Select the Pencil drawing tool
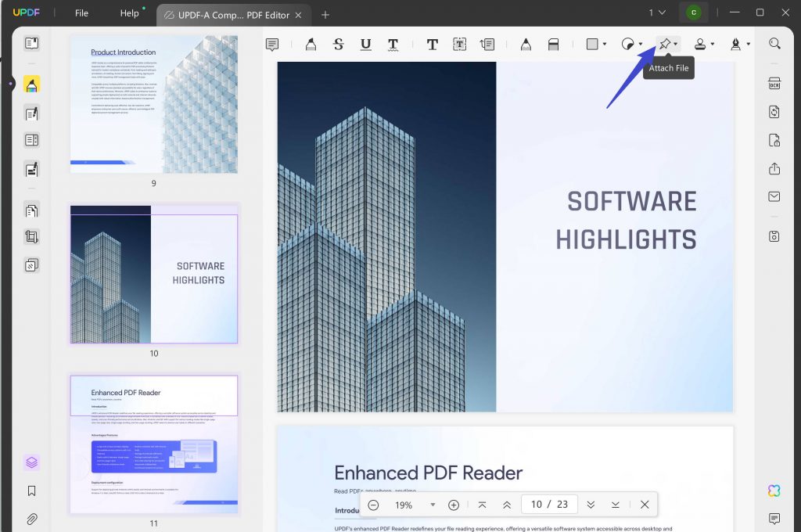 [x=526, y=44]
